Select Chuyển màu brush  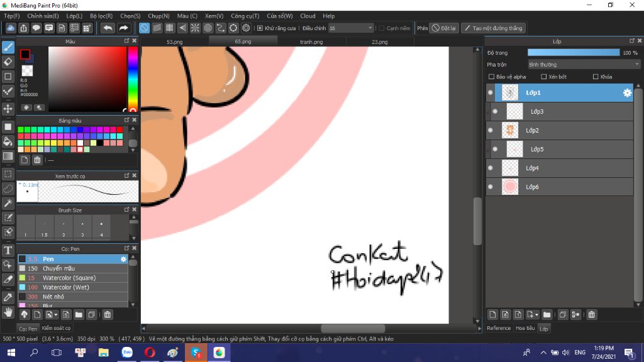(73, 268)
